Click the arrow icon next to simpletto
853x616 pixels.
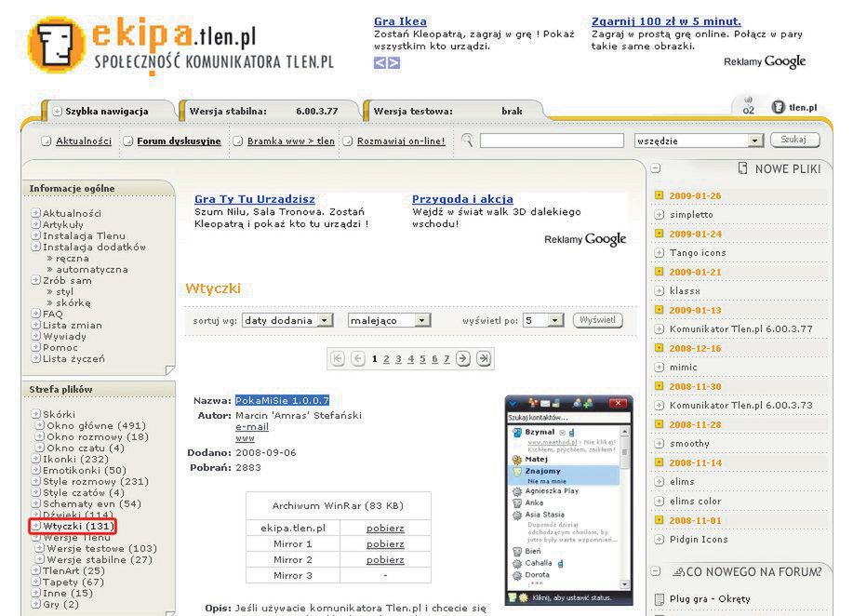[x=660, y=214]
